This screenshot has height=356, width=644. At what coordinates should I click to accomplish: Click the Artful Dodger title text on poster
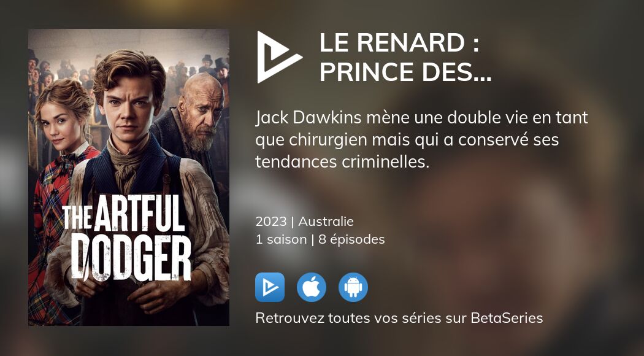pos(128,237)
